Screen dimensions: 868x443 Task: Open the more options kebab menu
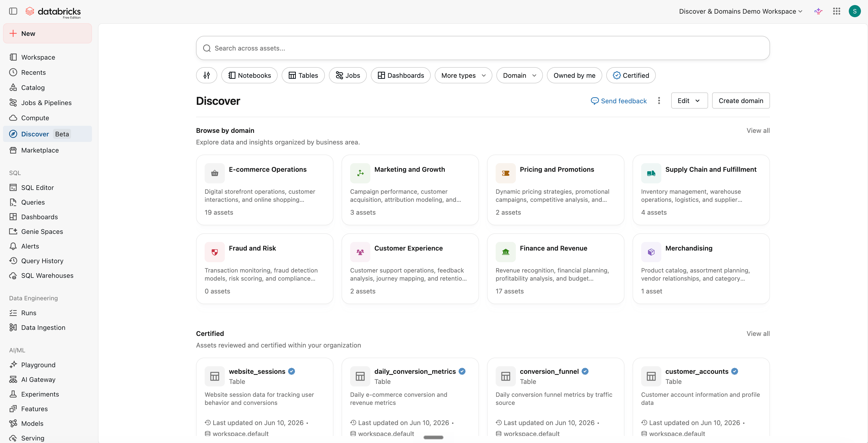(659, 101)
